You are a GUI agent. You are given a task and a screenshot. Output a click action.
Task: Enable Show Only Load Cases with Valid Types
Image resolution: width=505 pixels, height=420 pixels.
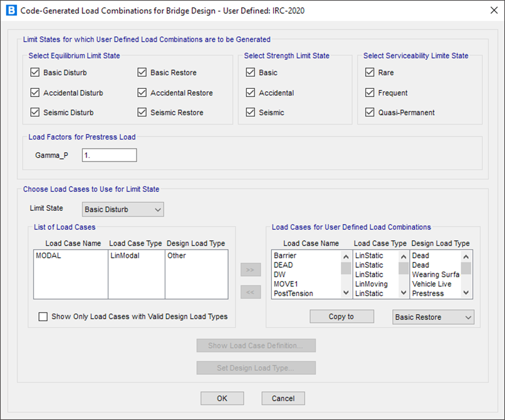43,317
